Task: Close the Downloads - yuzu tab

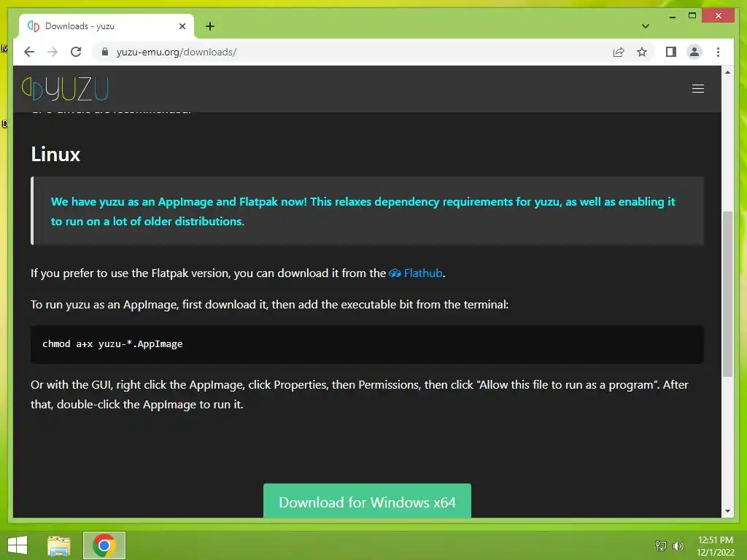Action: tap(182, 26)
